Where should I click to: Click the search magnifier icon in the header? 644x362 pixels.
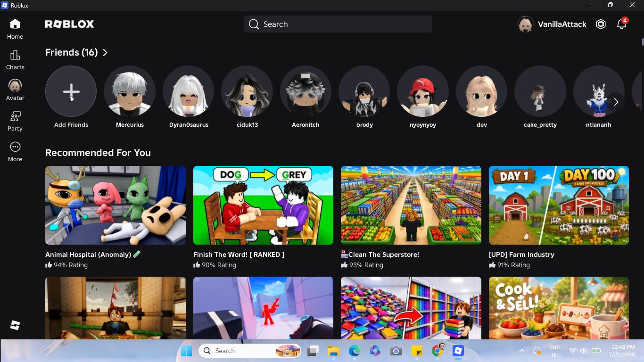(254, 24)
